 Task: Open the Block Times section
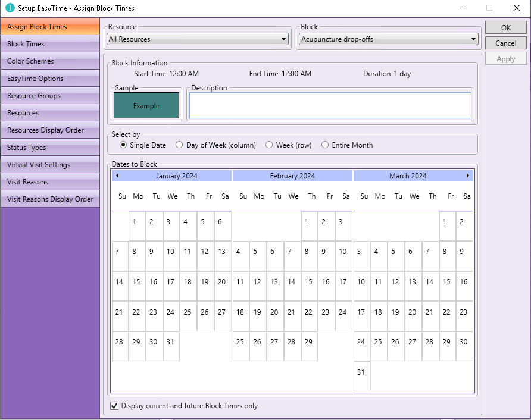[x=50, y=44]
